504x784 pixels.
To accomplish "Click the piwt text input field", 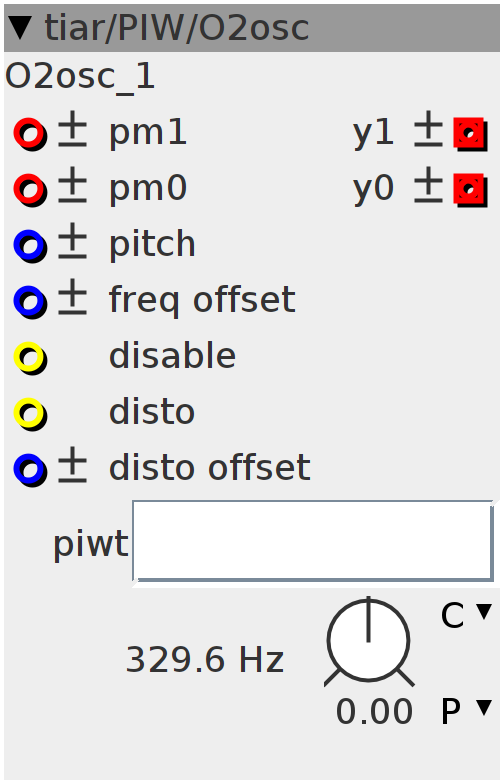I will click(313, 541).
